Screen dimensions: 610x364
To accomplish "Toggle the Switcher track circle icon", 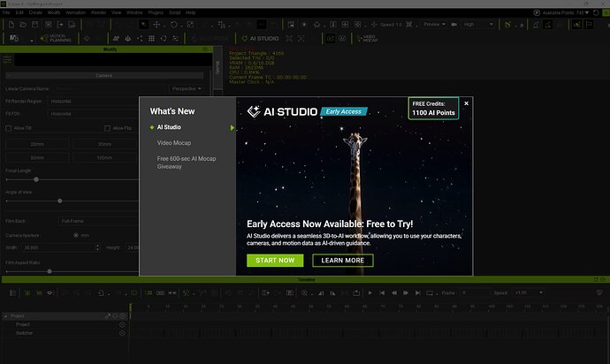I will tap(122, 333).
